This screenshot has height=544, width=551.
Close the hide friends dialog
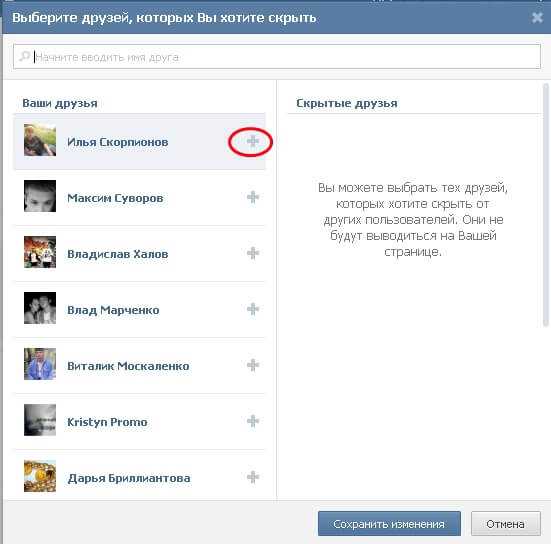point(537,17)
